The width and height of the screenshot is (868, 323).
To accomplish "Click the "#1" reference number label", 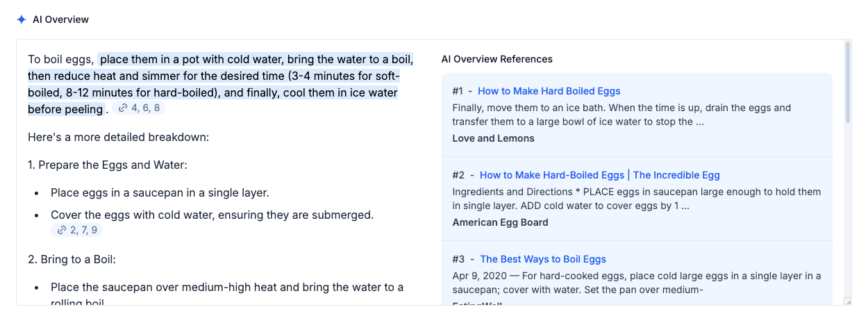I will tap(457, 91).
